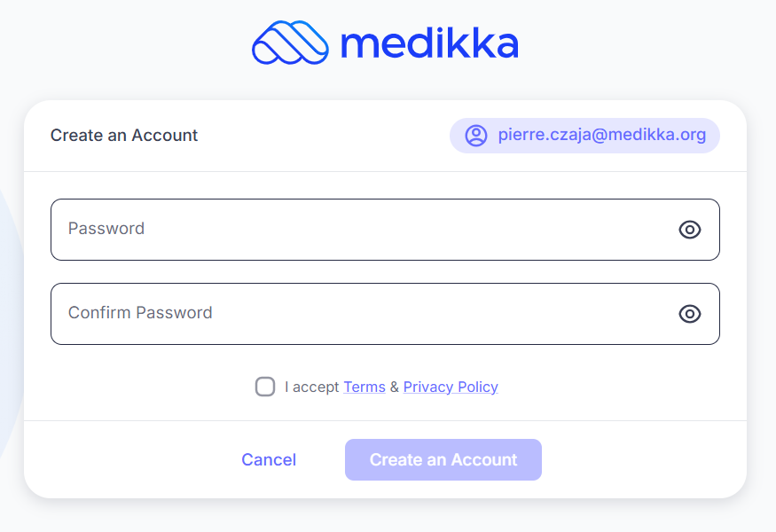Open the Terms link

point(364,387)
